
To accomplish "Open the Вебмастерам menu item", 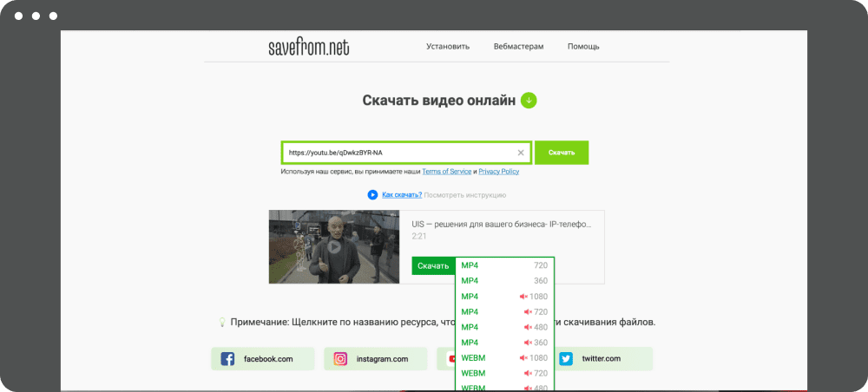I will [x=519, y=47].
